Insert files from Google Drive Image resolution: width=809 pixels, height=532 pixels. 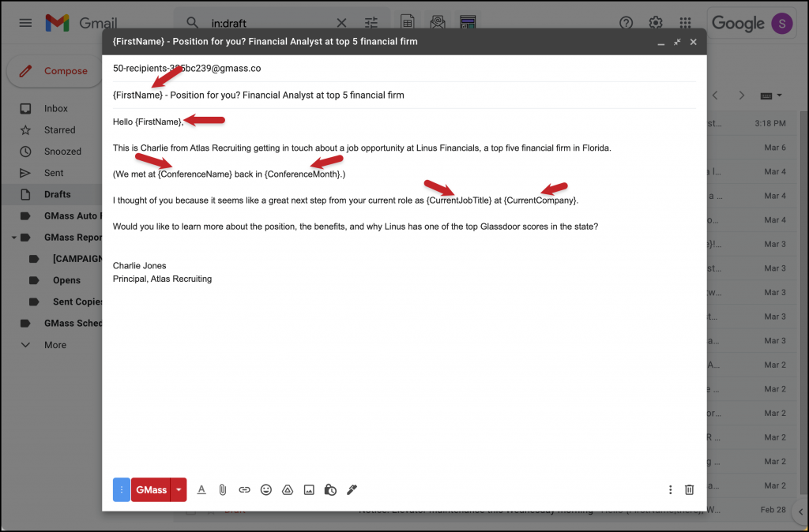coord(288,489)
